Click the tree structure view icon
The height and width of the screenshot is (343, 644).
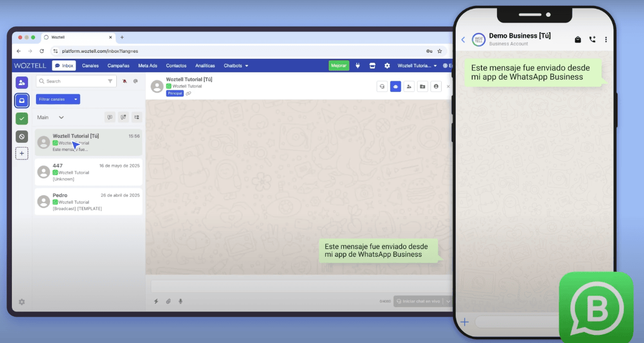[137, 117]
